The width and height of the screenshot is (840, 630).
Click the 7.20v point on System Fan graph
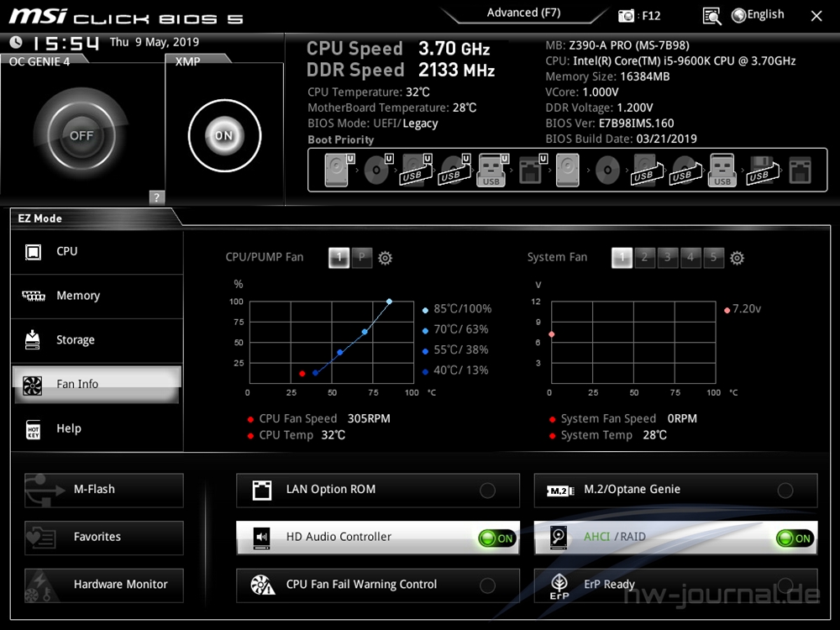pyautogui.click(x=552, y=334)
